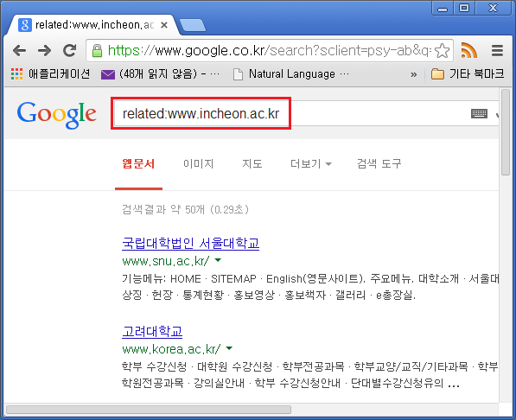Open the 국립대학법인 서울대학교 result link

tap(190, 243)
